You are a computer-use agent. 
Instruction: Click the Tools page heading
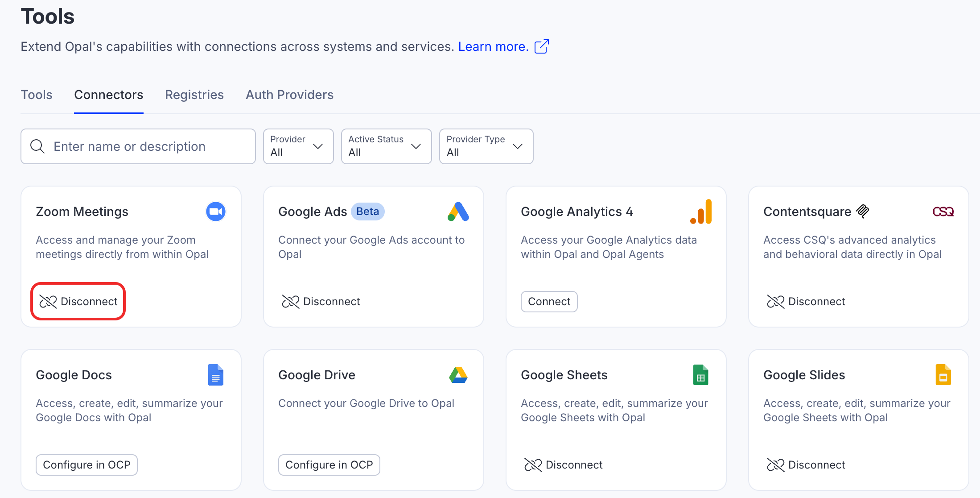click(48, 17)
